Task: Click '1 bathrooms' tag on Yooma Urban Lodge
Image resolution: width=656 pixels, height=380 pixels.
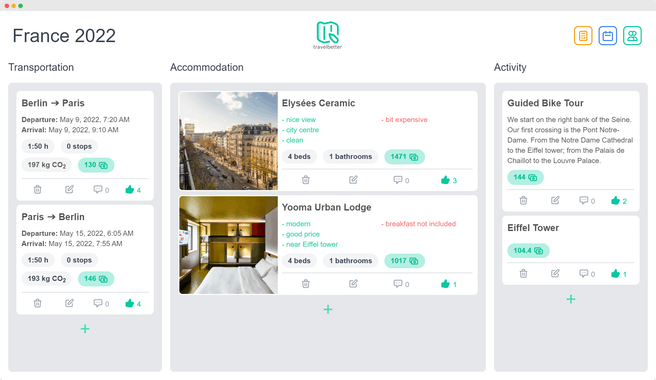Action: click(351, 261)
